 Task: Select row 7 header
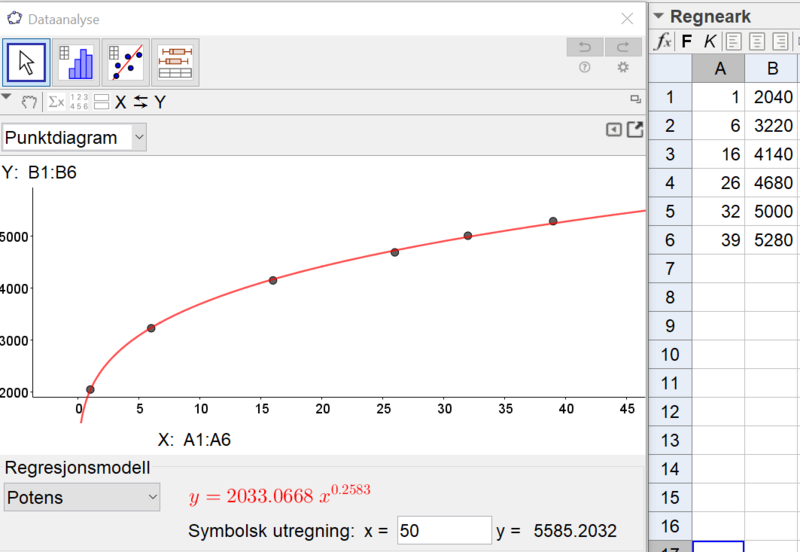click(670, 268)
